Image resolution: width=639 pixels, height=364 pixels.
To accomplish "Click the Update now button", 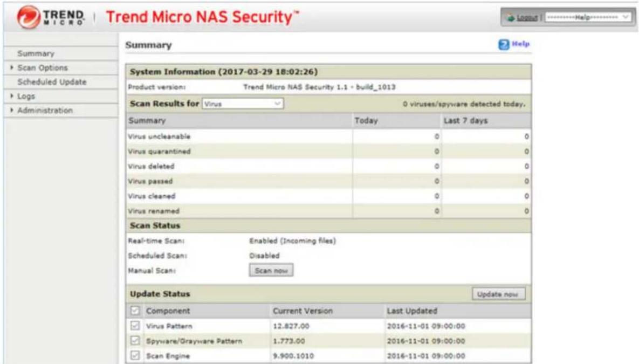I will [498, 294].
